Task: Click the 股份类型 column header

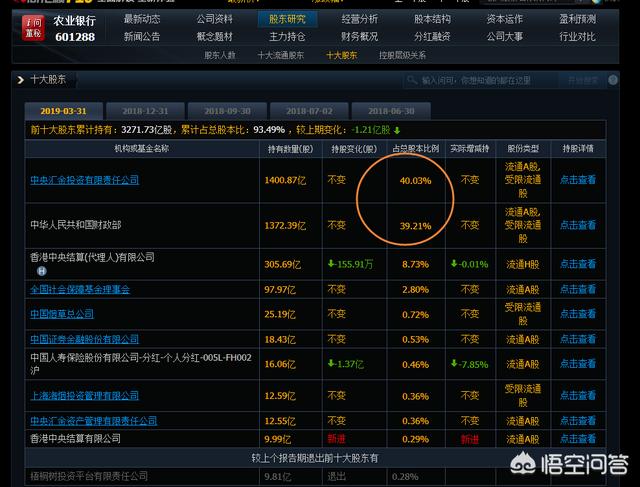Action: pos(523,149)
